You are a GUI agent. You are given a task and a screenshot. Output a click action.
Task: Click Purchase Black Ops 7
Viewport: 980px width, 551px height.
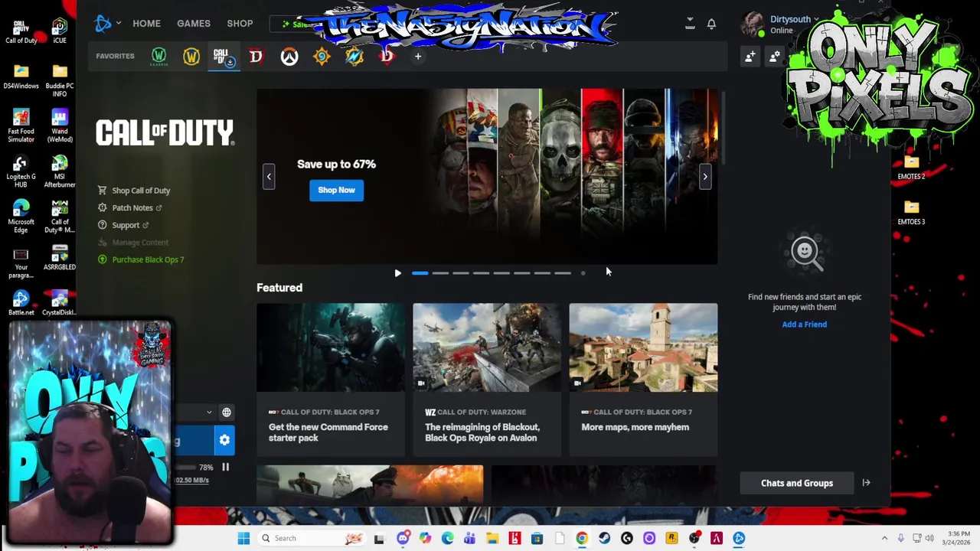(x=141, y=259)
